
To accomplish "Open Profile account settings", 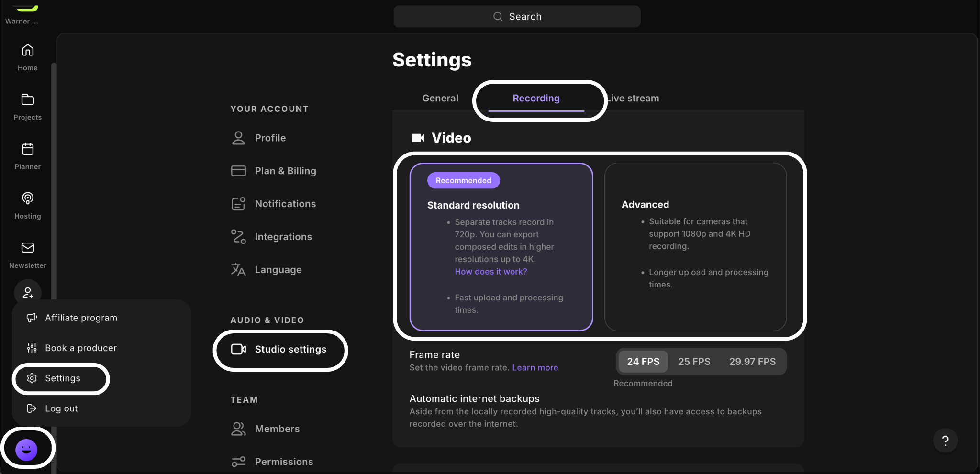I will pyautogui.click(x=270, y=138).
